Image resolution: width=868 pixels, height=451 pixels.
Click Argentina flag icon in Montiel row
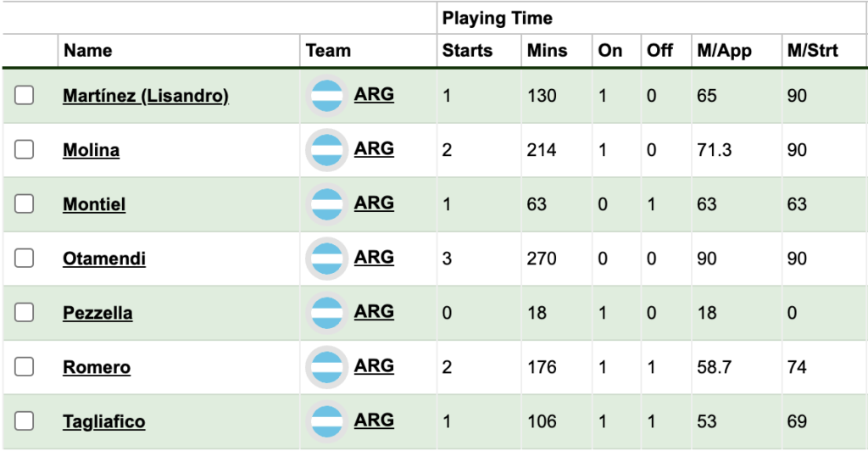pos(327,204)
